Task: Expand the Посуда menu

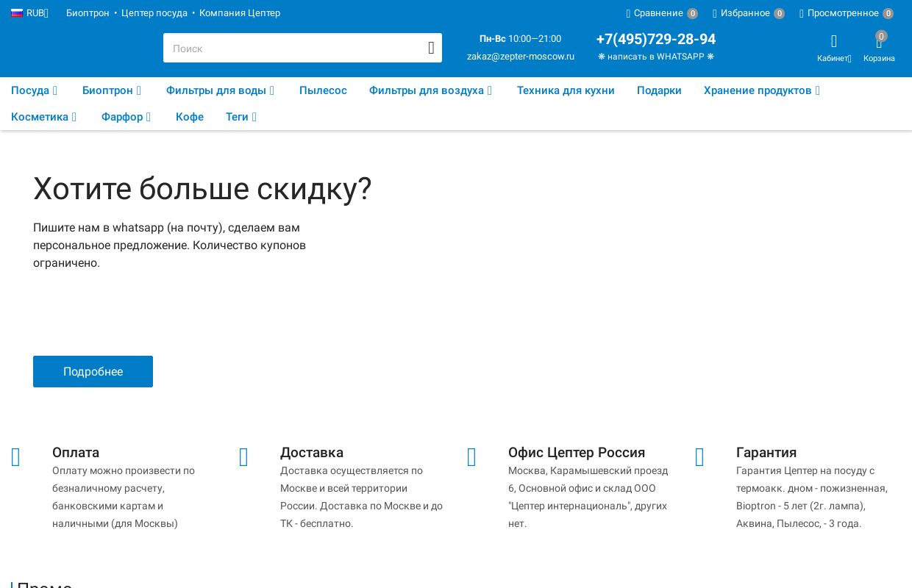Action: [x=34, y=90]
